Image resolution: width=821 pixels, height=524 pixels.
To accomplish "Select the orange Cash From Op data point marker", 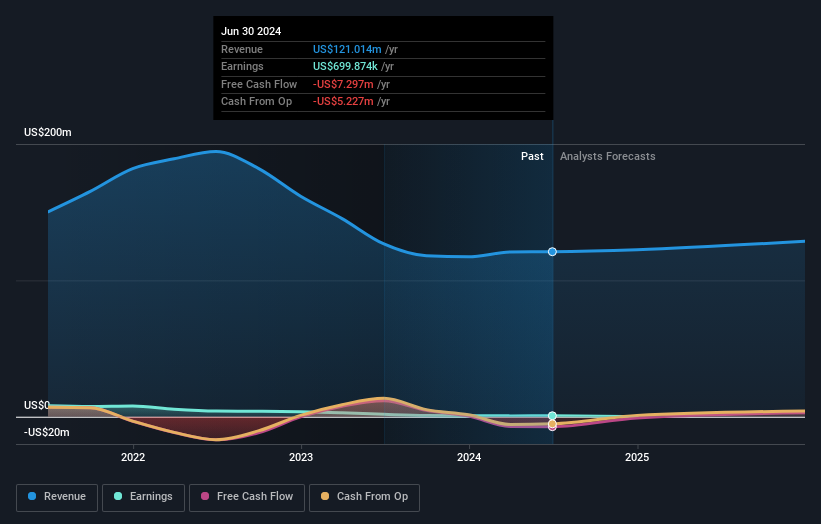I will click(552, 423).
